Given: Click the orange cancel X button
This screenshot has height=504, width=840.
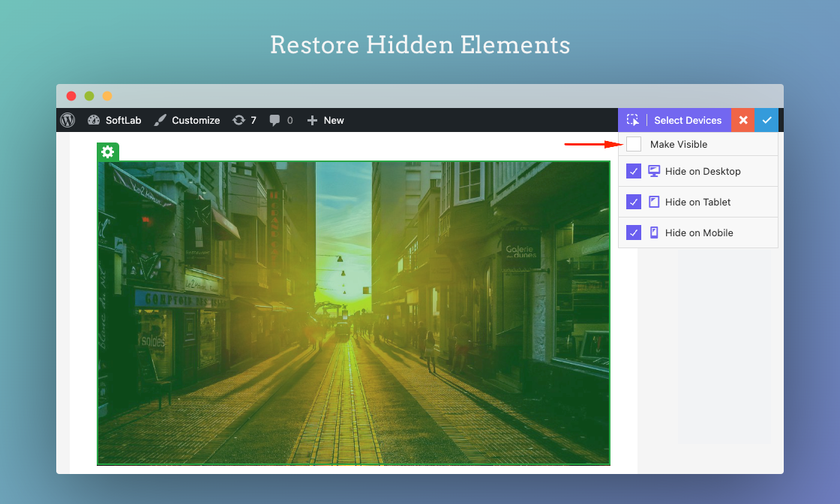Looking at the screenshot, I should click(743, 120).
